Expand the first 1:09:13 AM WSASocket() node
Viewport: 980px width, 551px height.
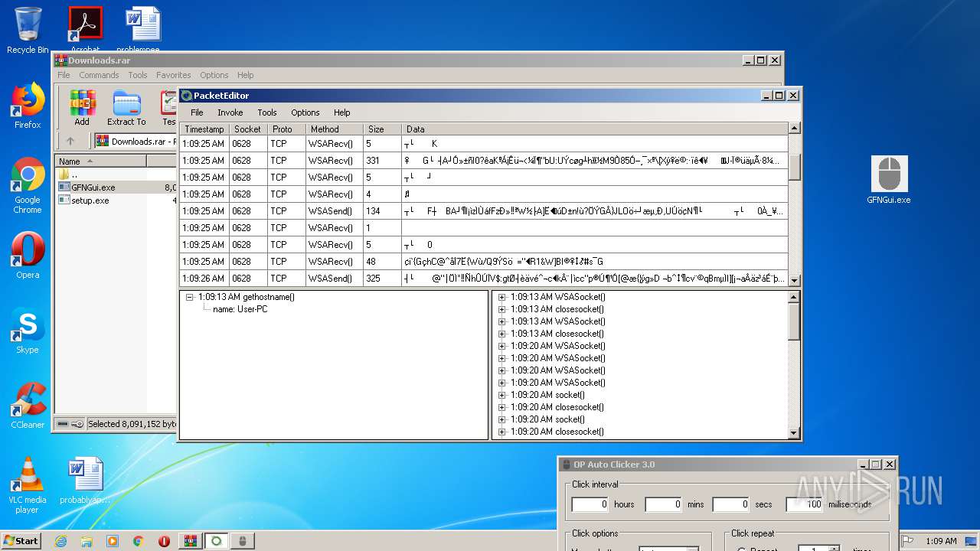click(x=501, y=297)
